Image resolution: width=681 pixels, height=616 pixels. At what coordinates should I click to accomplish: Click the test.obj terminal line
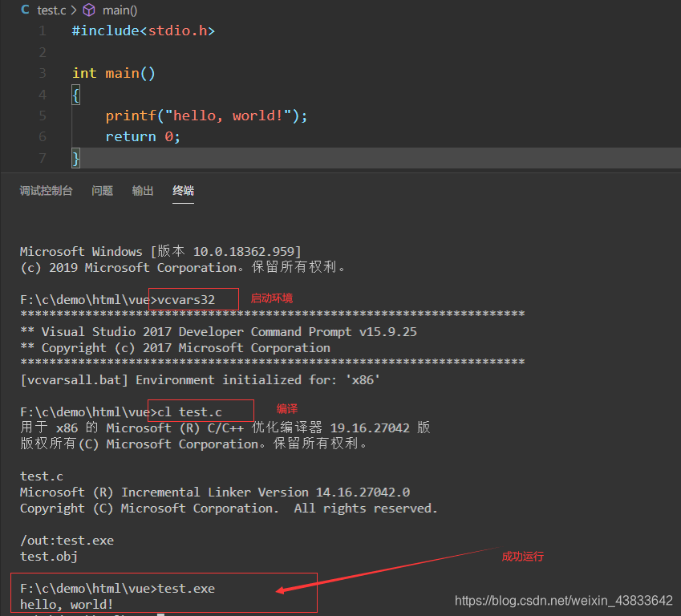[x=49, y=557]
